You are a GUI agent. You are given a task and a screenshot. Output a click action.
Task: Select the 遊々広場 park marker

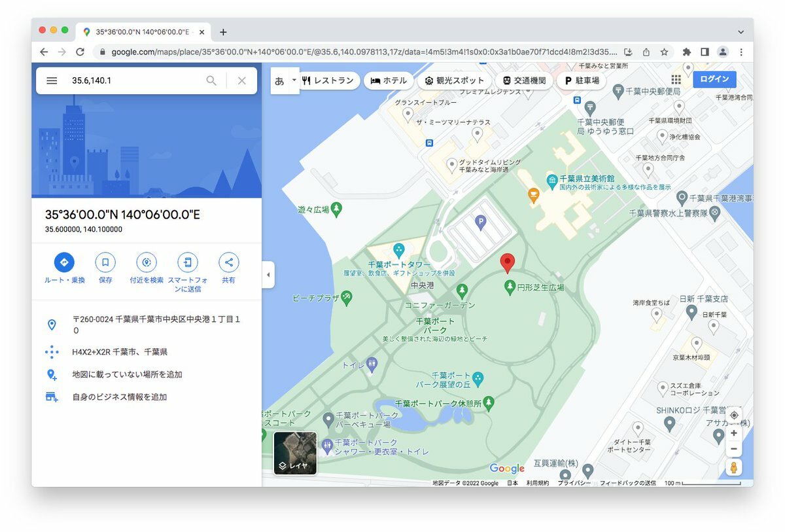[x=336, y=209]
